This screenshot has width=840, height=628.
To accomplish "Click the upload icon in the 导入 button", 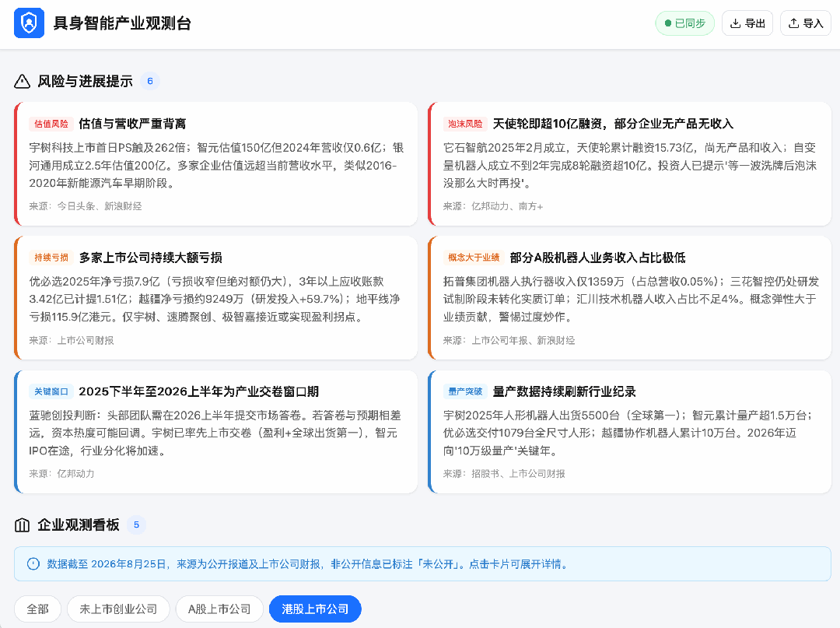I will pos(794,23).
